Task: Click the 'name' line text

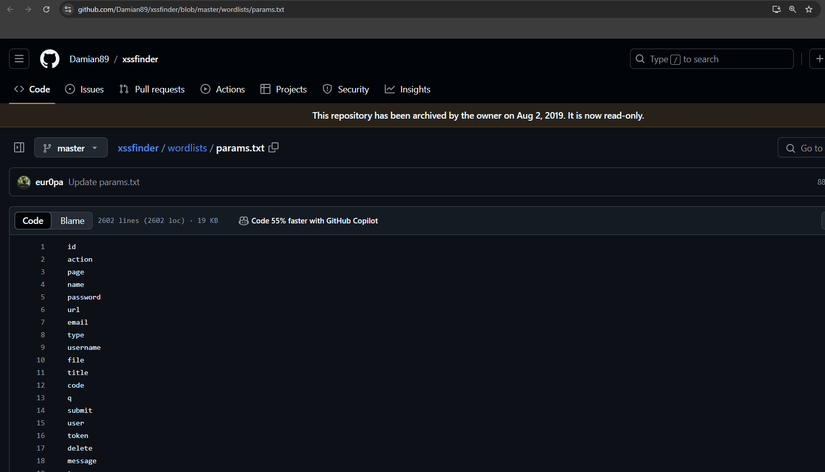Action: [76, 285]
